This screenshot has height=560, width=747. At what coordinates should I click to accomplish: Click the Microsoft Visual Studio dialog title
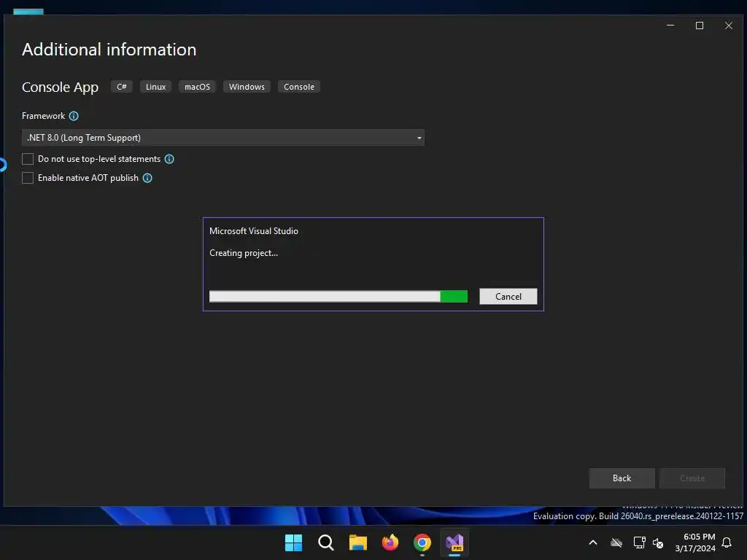click(254, 231)
